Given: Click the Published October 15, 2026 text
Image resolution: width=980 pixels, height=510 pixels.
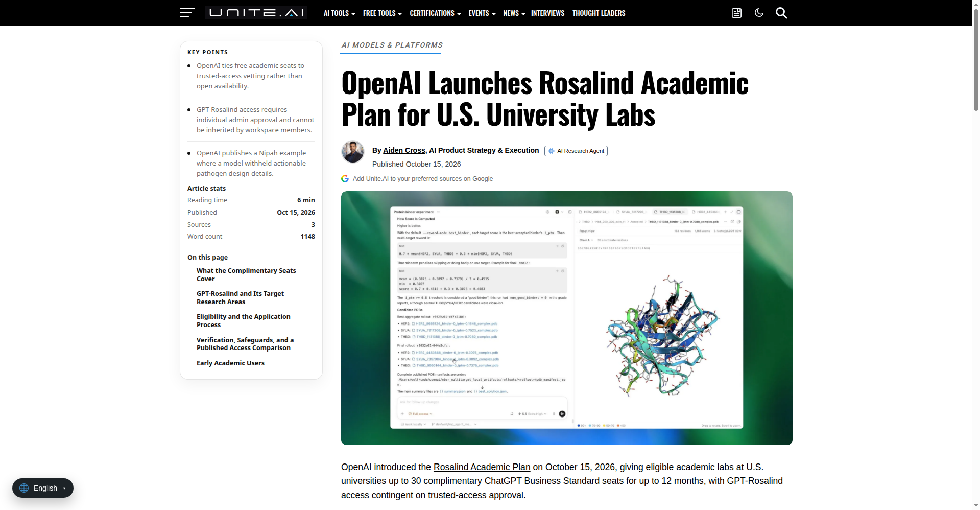Looking at the screenshot, I should click(x=416, y=164).
